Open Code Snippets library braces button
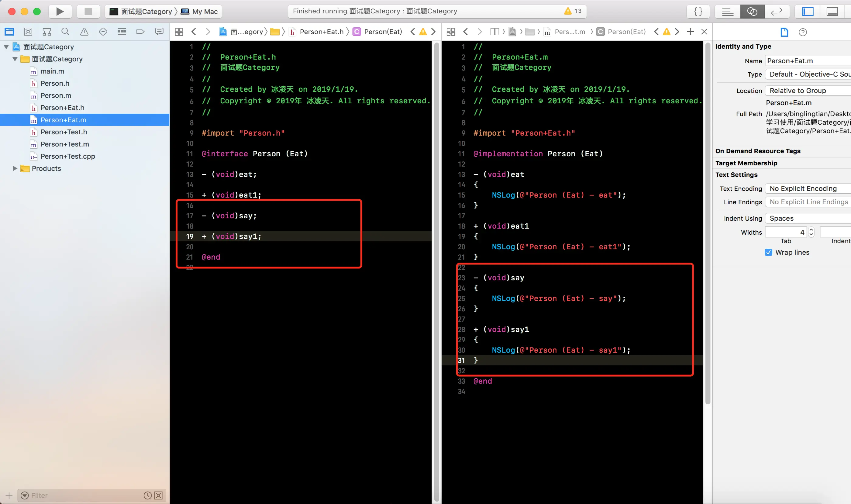Image resolution: width=851 pixels, height=504 pixels. pyautogui.click(x=698, y=12)
